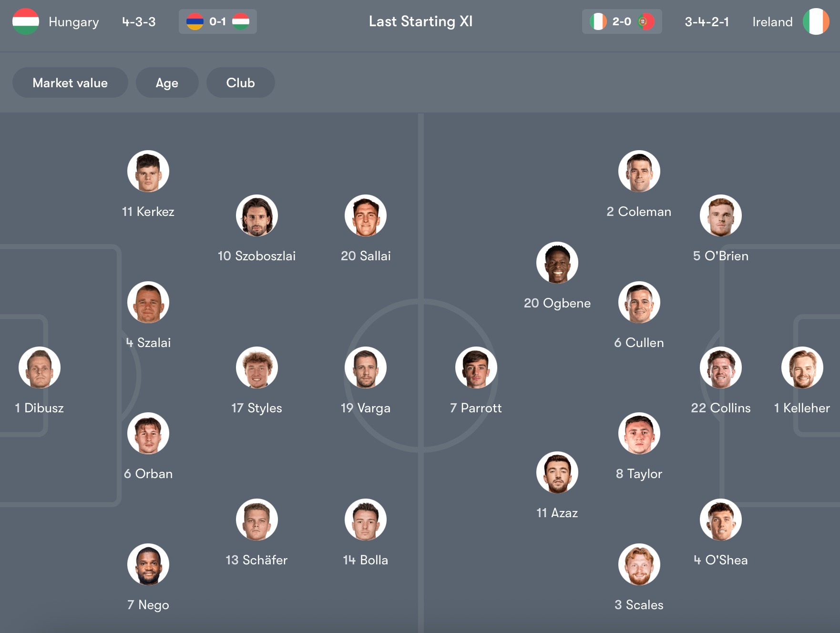The image size is (840, 633).
Task: Toggle the Market value filter chip
Action: [70, 82]
